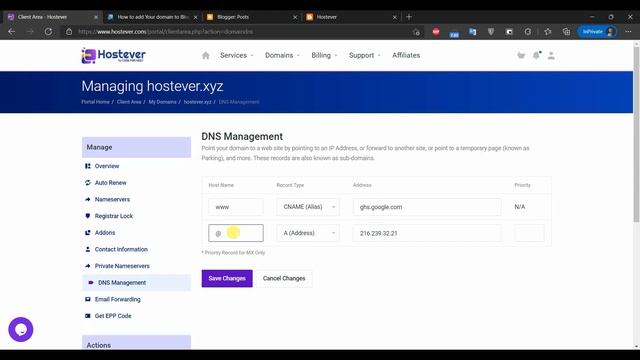Open the shopping cart icon

(x=521, y=56)
